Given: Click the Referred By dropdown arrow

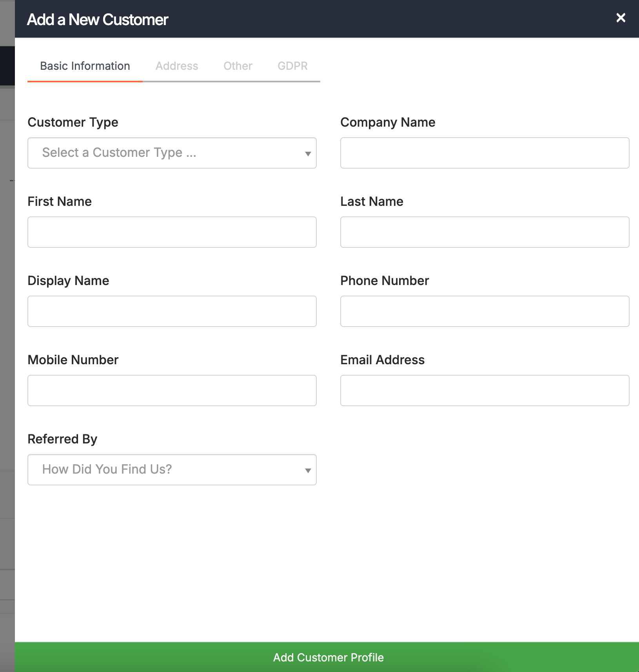Looking at the screenshot, I should pyautogui.click(x=307, y=470).
